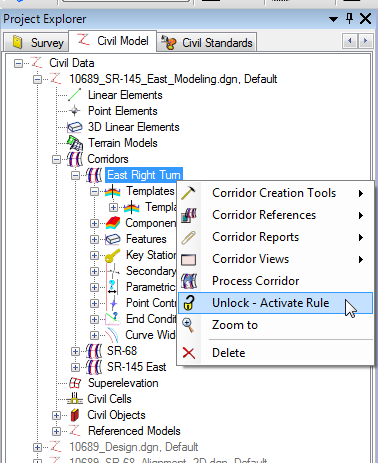Viewport: 378px width, 463px height.
Task: Click the Terrain Models icon
Action: point(75,143)
